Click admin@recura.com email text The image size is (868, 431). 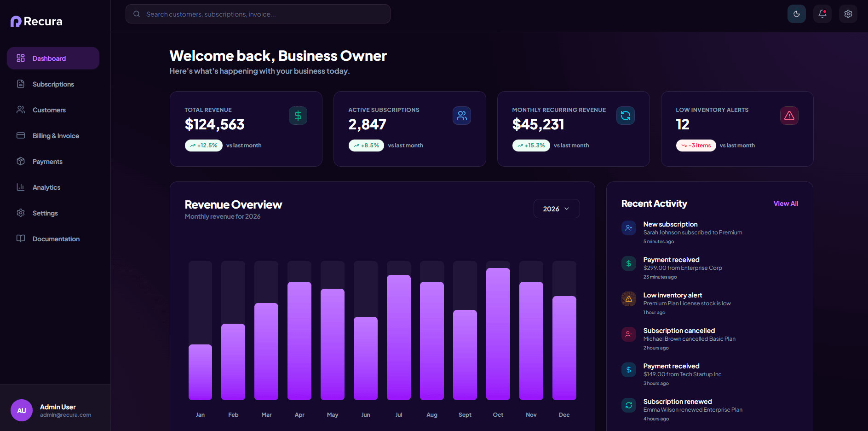click(x=65, y=415)
